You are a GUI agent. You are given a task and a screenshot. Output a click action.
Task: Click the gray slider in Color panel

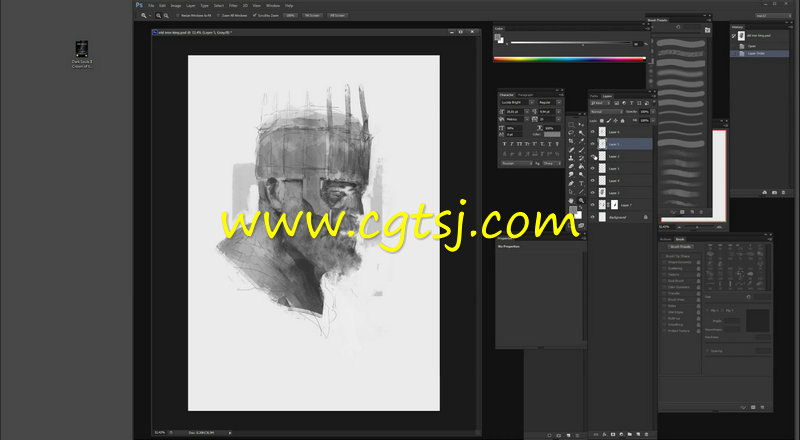click(x=570, y=44)
